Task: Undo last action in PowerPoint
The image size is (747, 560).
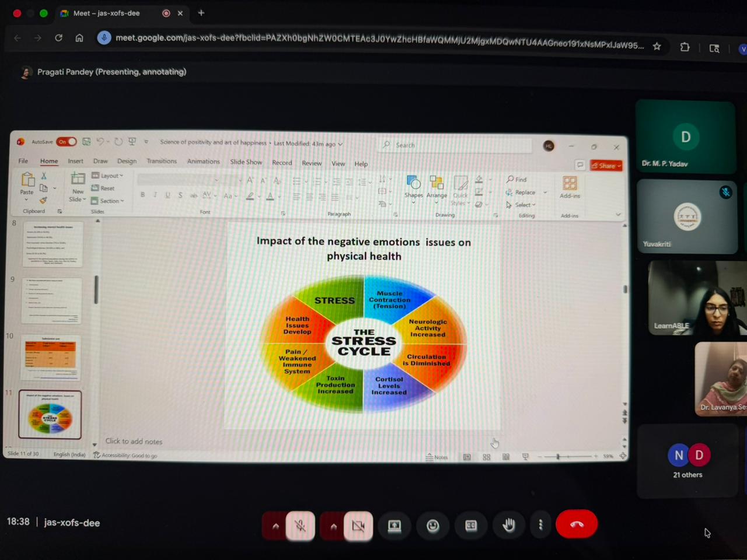Action: coord(100,142)
